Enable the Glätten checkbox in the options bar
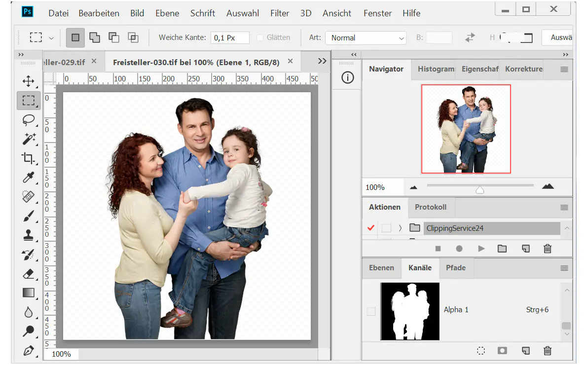The width and height of the screenshot is (588, 365). point(259,37)
